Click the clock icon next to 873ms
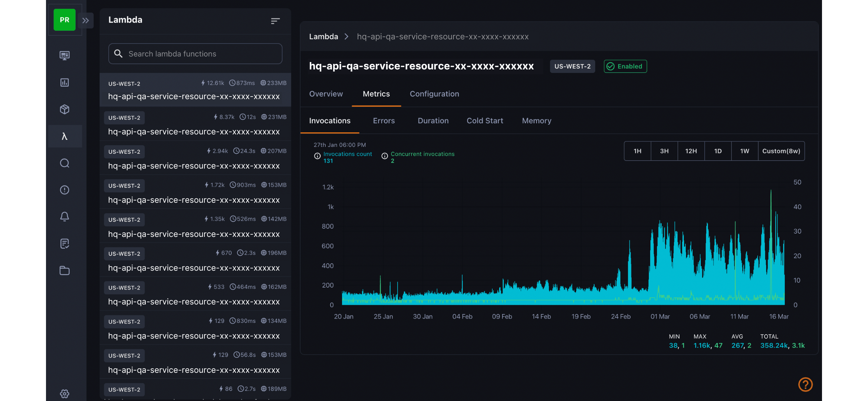The image size is (868, 401). [232, 83]
